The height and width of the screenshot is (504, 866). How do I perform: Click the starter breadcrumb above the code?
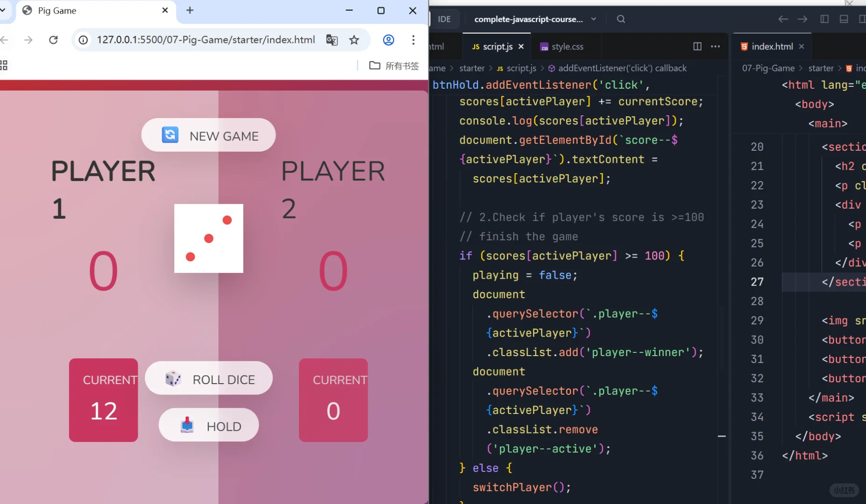(472, 68)
